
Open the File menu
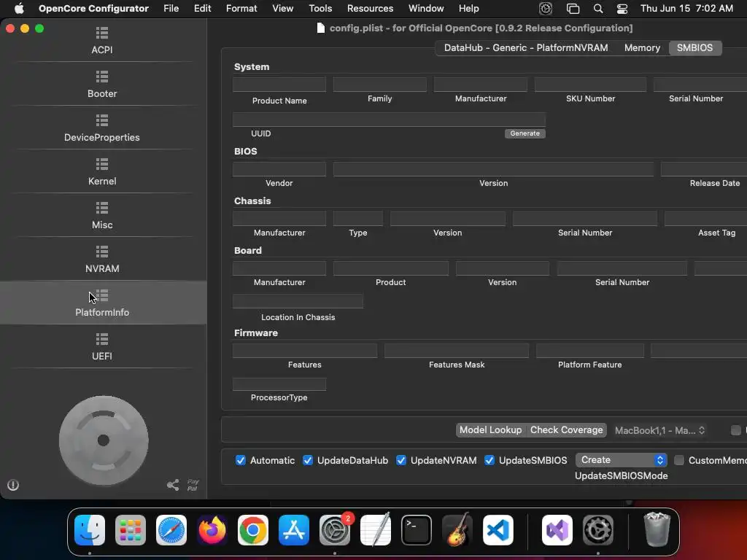click(171, 9)
